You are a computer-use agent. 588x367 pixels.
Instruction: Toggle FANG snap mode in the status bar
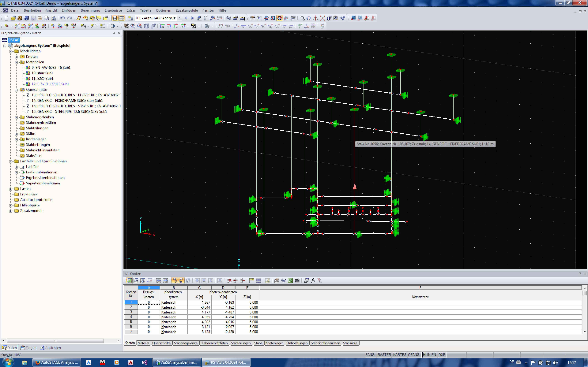coord(370,355)
